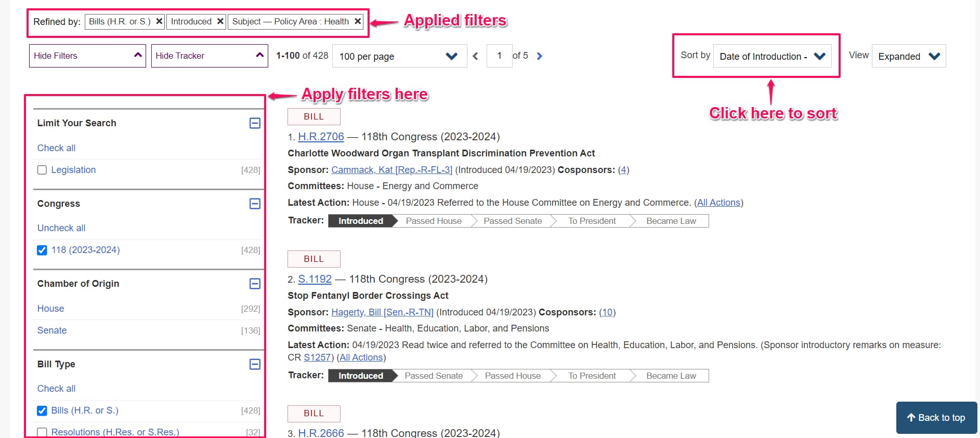Viewport: 980px width, 438px height.
Task: Click the page number input field
Action: pos(499,56)
